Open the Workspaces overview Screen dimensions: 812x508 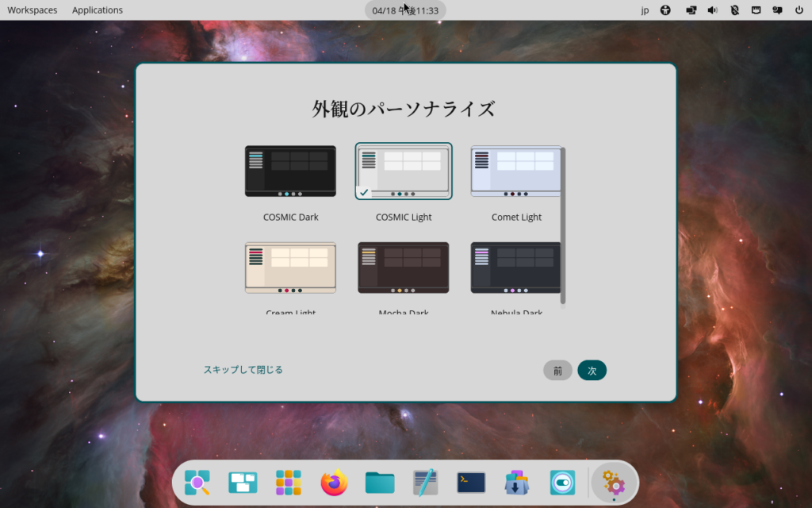pyautogui.click(x=33, y=10)
